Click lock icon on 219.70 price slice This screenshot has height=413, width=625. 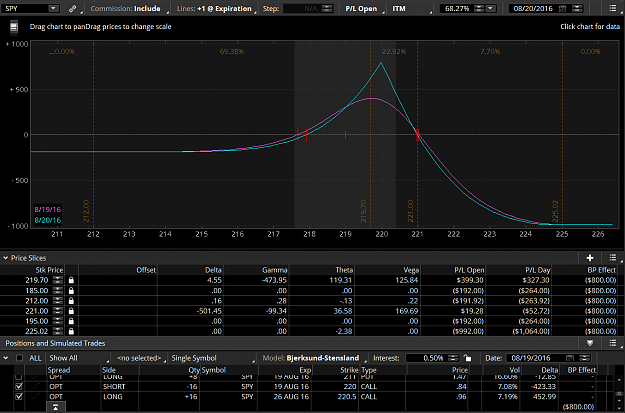click(71, 280)
